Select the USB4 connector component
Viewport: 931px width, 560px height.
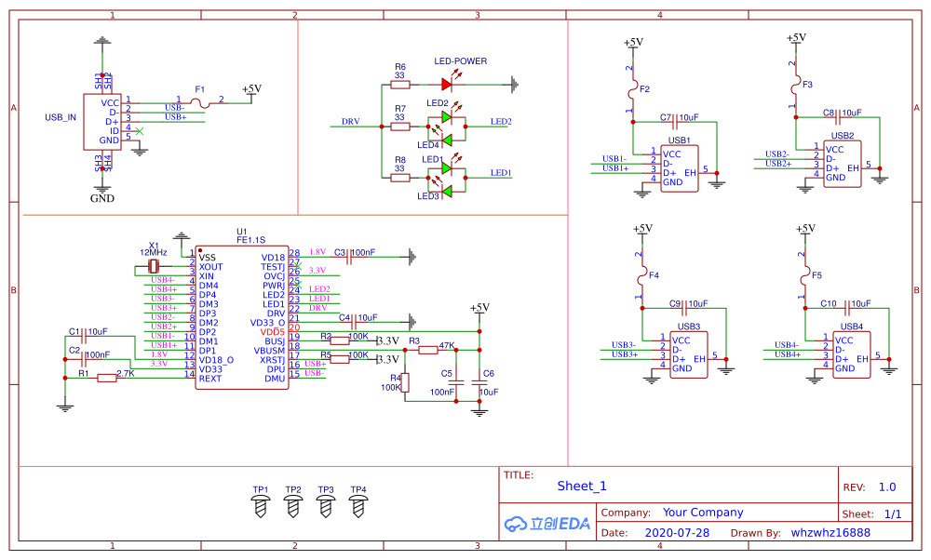[x=852, y=354]
